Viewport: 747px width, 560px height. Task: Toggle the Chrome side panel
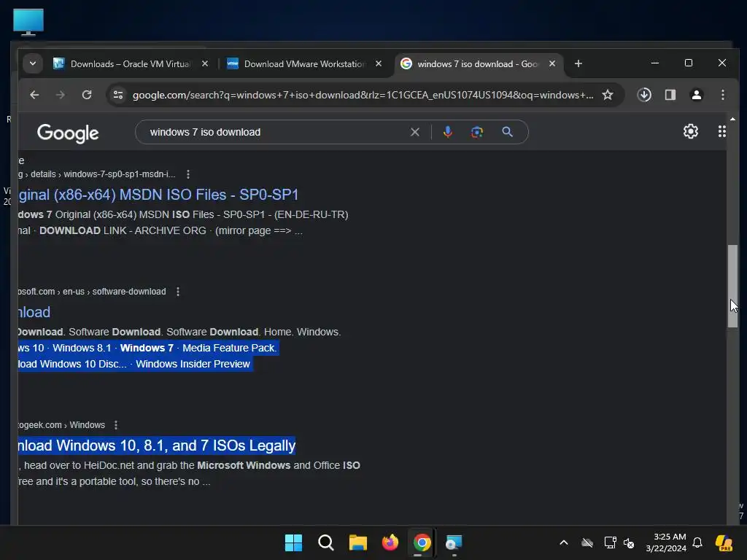670,95
